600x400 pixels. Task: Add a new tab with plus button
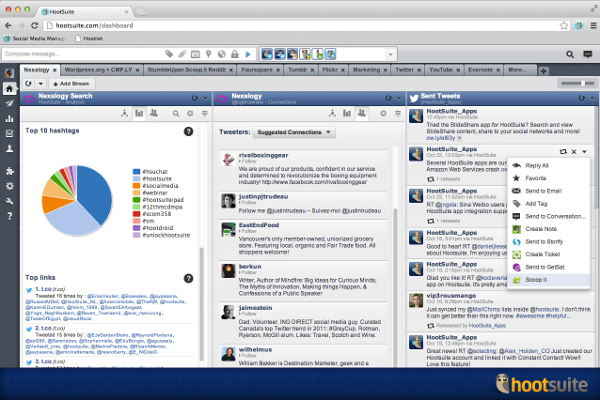point(543,71)
